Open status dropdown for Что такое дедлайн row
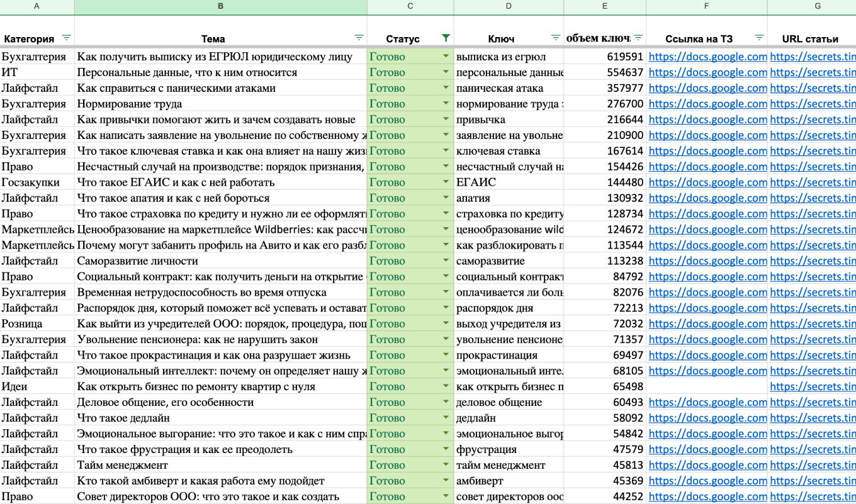The image size is (856, 504). (446, 418)
